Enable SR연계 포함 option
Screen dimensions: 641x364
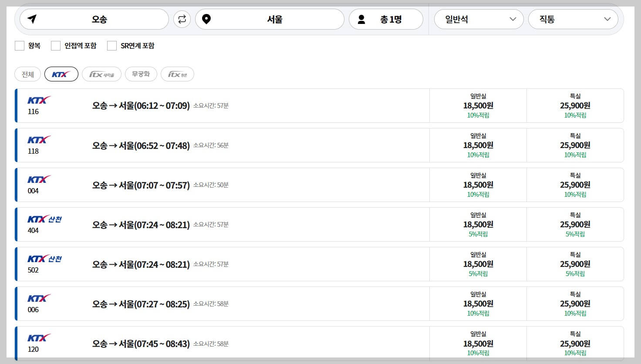[112, 45]
